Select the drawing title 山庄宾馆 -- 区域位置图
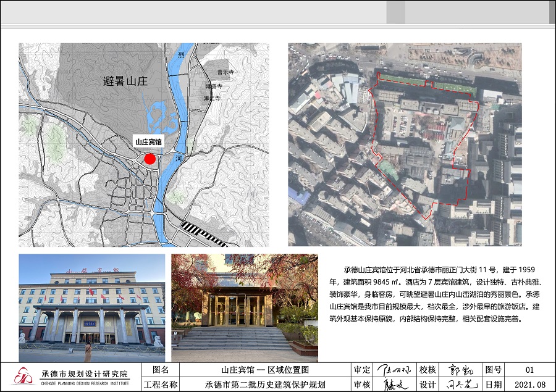The image size is (556, 392). point(265,370)
